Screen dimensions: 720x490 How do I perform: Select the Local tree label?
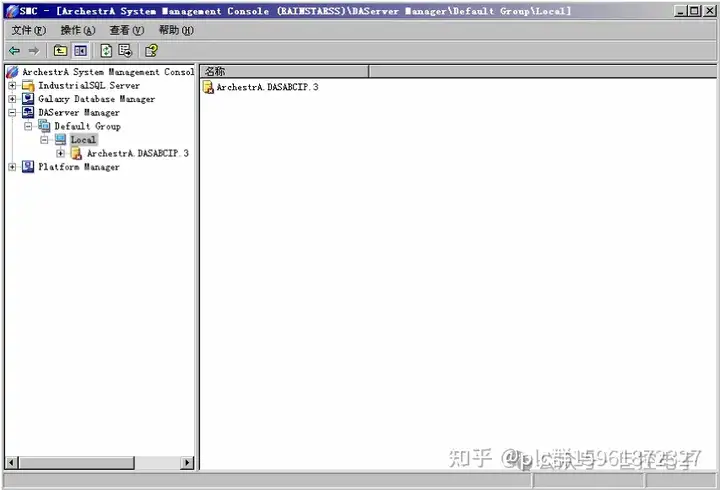(x=83, y=140)
